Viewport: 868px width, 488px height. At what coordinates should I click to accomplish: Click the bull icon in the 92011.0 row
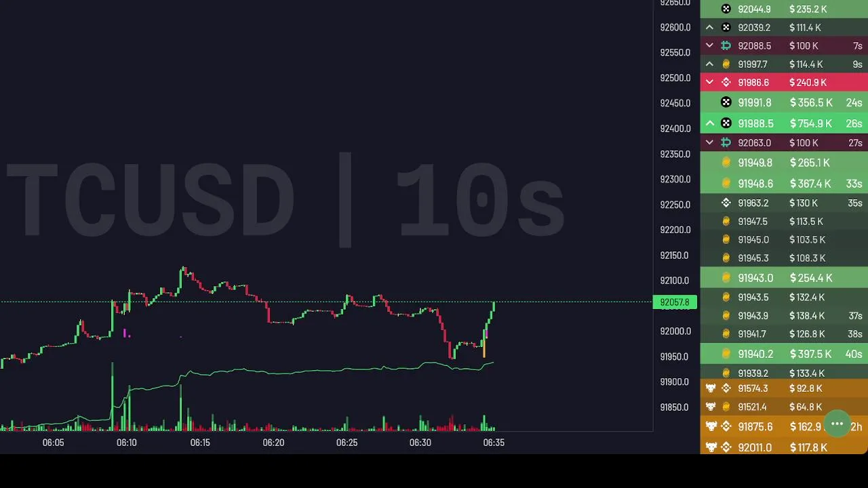pos(711,447)
